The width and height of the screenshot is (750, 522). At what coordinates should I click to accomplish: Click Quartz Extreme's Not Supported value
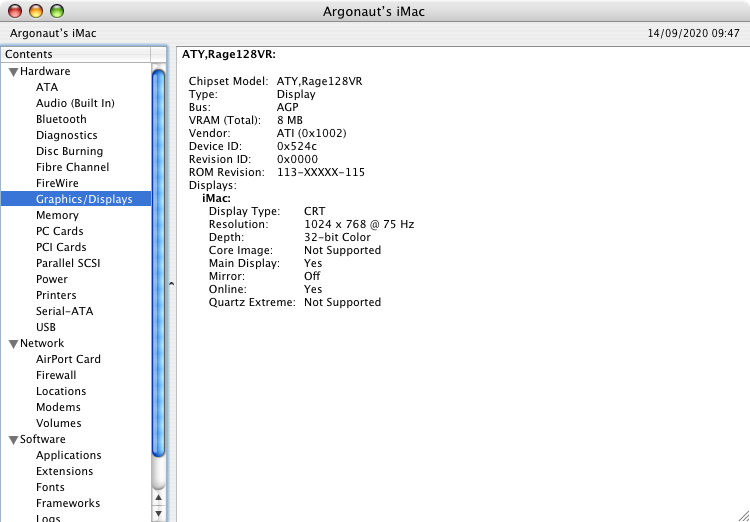342,302
